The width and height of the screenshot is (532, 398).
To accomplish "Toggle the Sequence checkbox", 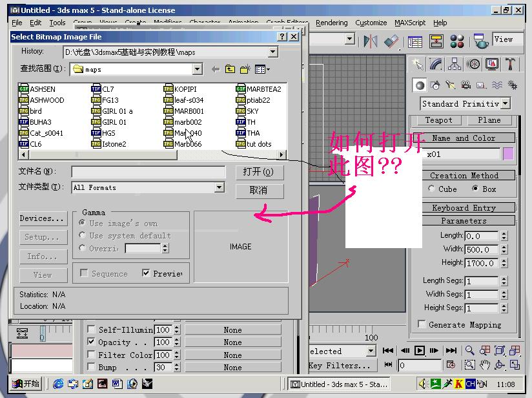I will tap(84, 273).
